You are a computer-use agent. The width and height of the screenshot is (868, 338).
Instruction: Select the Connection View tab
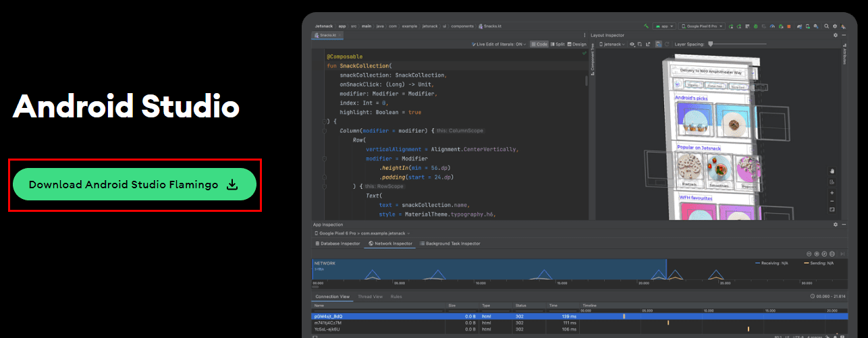331,296
